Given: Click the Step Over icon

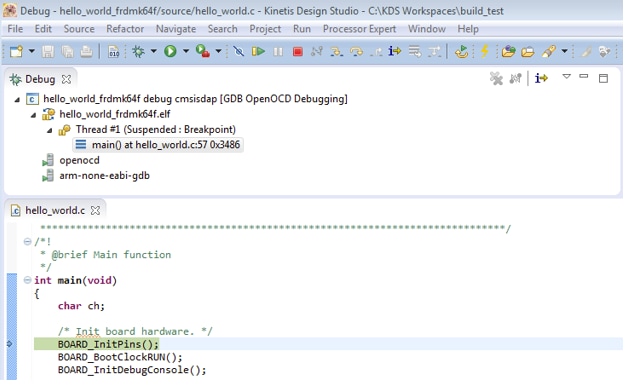Looking at the screenshot, I should click(x=356, y=52).
